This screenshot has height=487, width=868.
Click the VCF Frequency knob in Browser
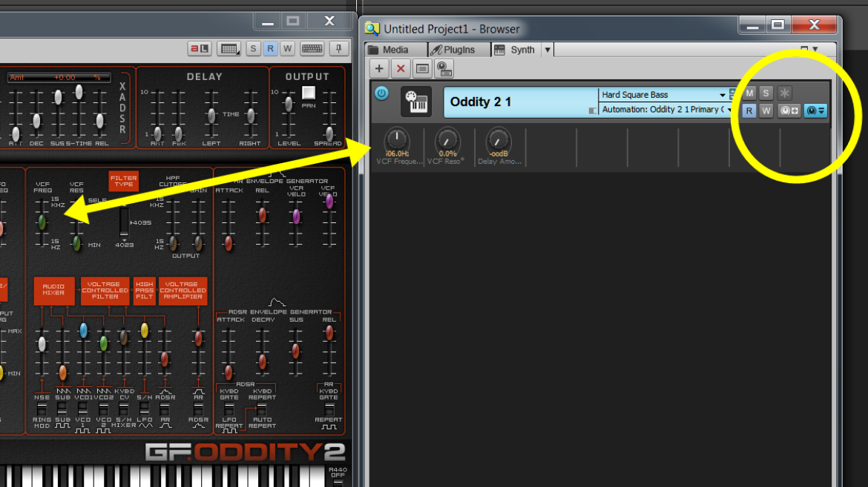pyautogui.click(x=396, y=140)
